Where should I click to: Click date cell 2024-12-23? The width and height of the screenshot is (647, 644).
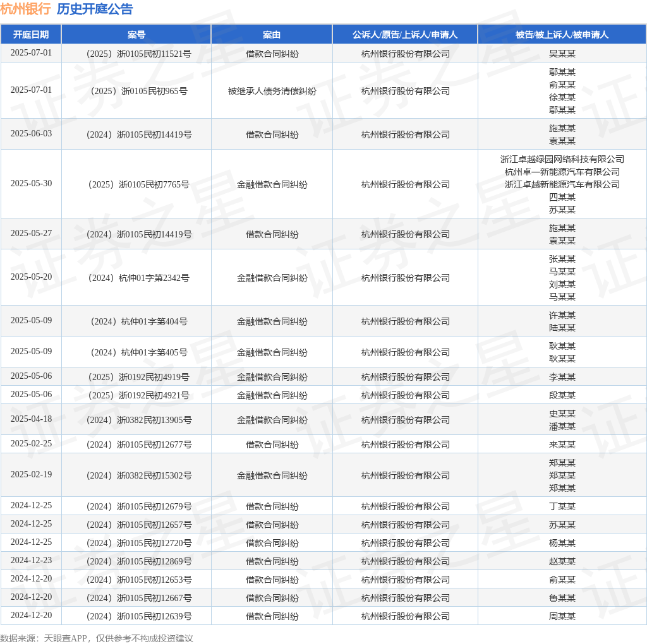pos(31,560)
